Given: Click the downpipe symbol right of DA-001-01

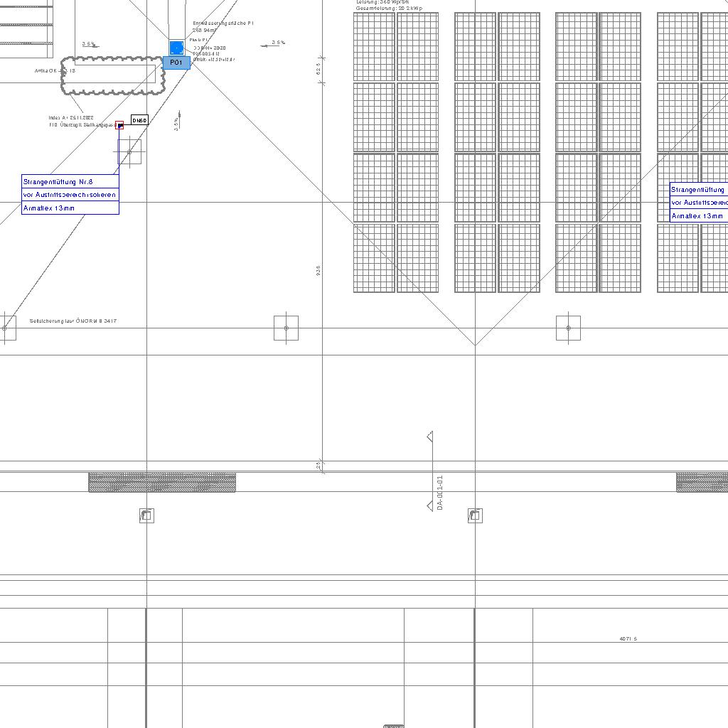Looking at the screenshot, I should (476, 515).
